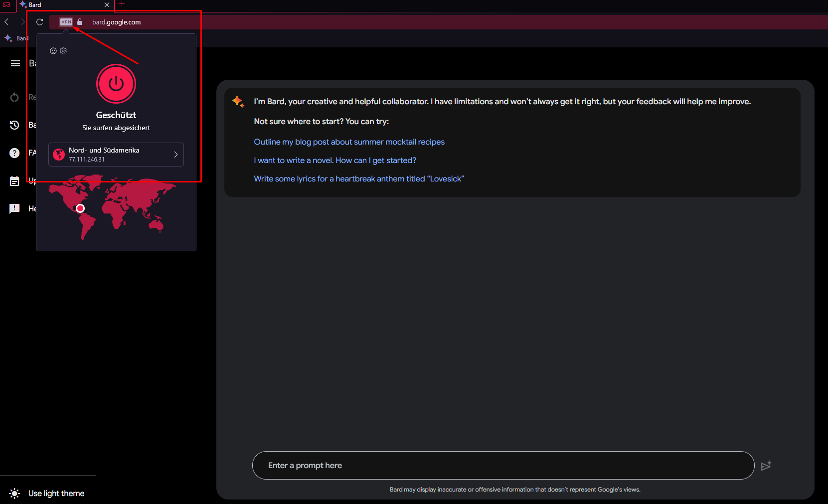The image size is (828, 504).
Task: Switch to light theme
Action: 47,493
